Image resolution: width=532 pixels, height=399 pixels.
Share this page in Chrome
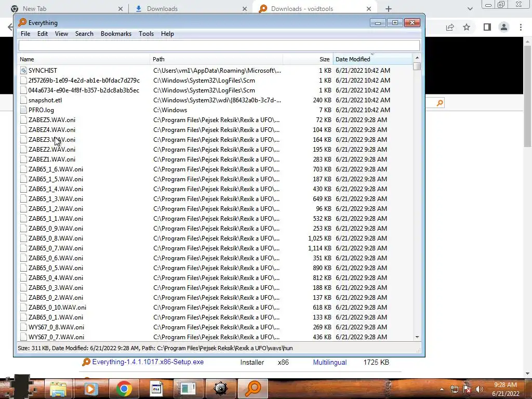coord(450,27)
